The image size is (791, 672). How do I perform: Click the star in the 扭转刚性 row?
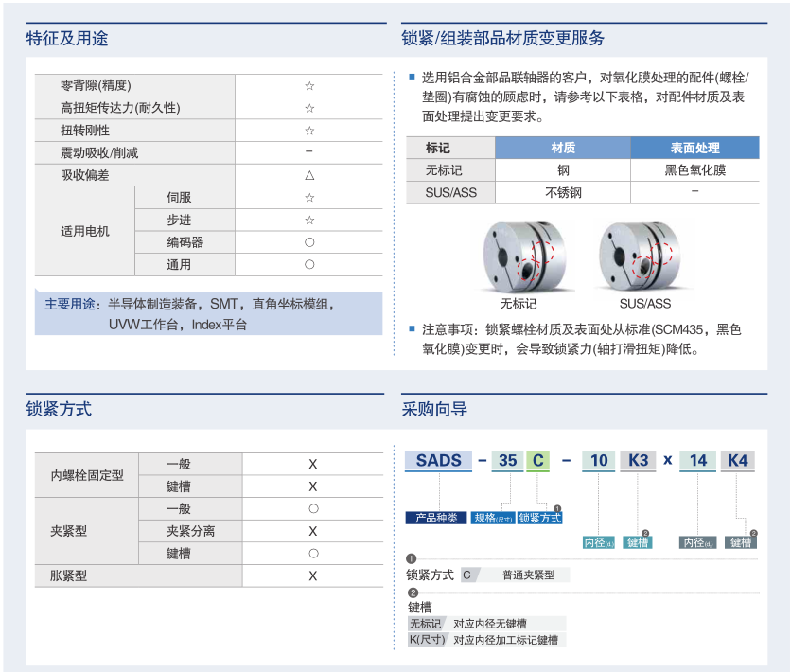point(309,131)
